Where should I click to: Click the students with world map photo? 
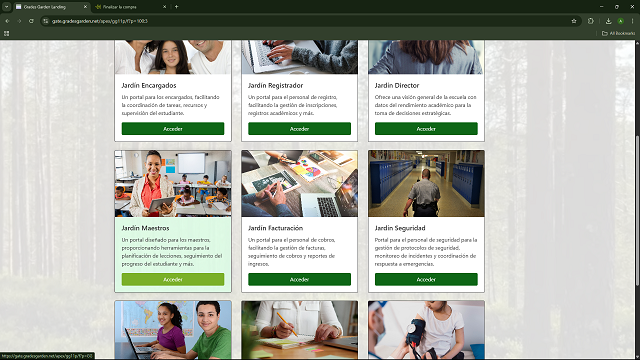point(173,330)
